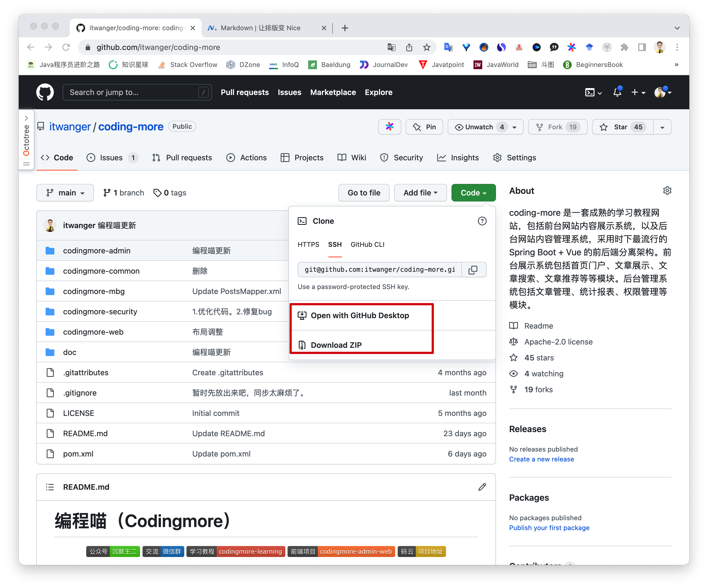
Task: Copy the SSH clone URL
Action: (x=473, y=270)
